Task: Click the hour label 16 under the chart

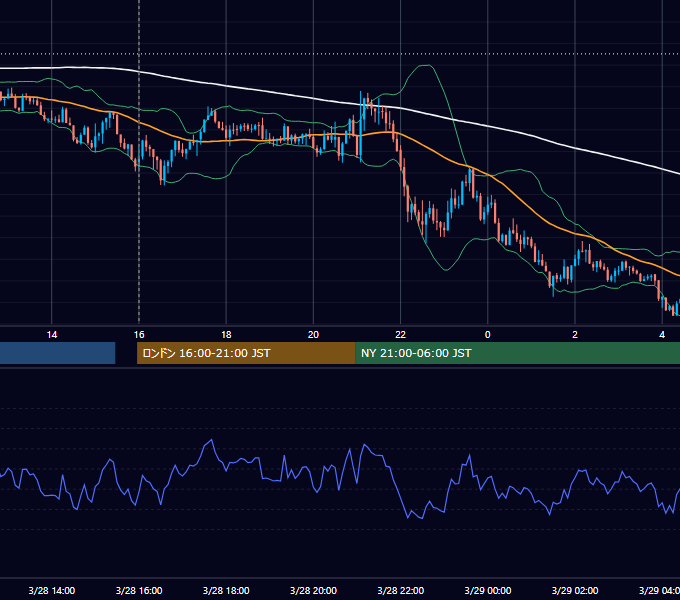Action: (x=139, y=335)
